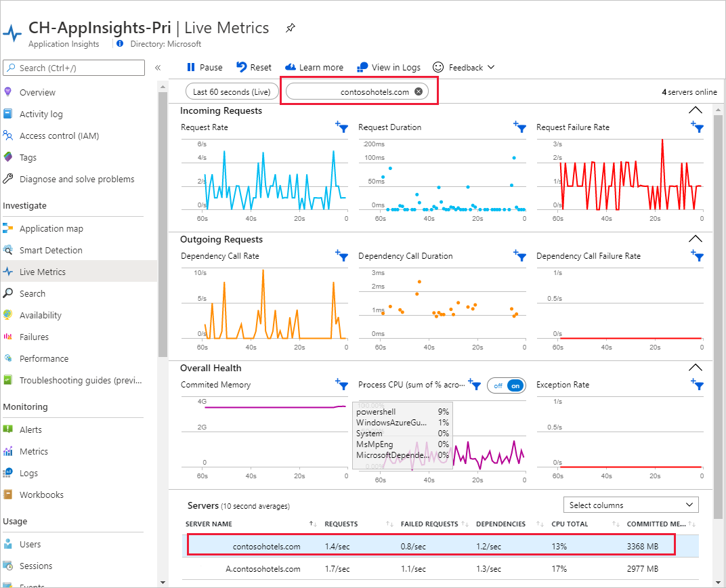Add filter to Request Rate chart

pyautogui.click(x=341, y=127)
